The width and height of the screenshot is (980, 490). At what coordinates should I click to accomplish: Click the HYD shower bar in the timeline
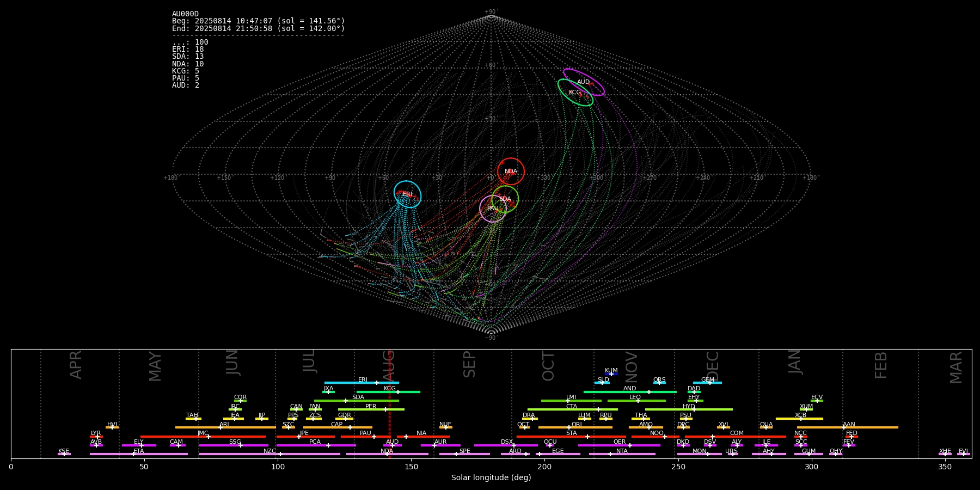pyautogui.click(x=689, y=409)
